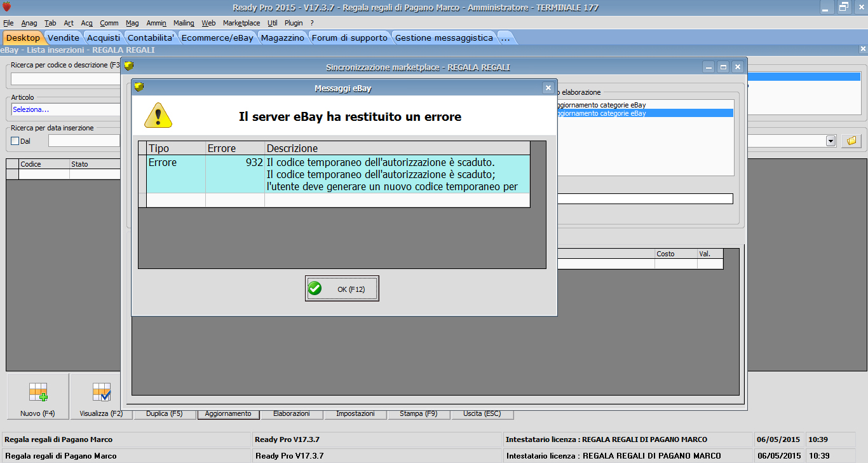This screenshot has height=463, width=868.
Task: Open the Magazzino tab
Action: pos(283,38)
